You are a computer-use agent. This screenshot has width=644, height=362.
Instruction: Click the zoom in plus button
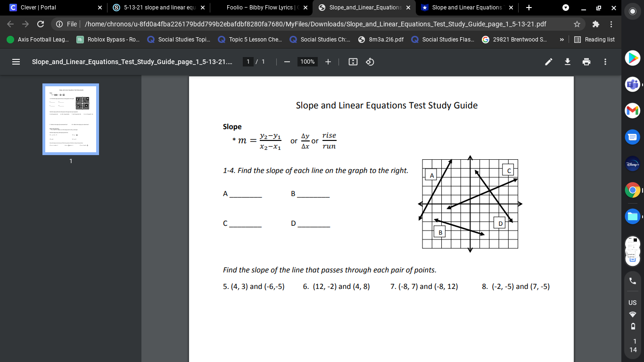click(x=328, y=62)
